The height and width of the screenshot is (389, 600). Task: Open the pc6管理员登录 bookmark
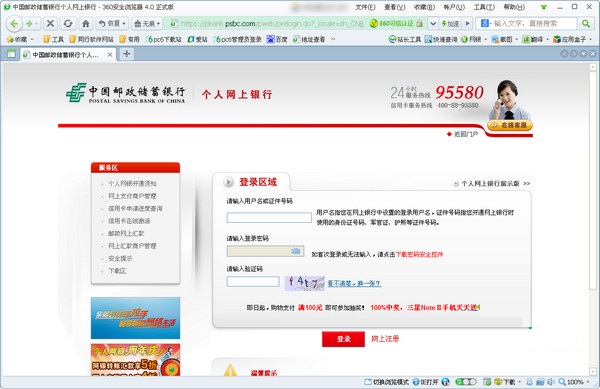click(x=238, y=39)
